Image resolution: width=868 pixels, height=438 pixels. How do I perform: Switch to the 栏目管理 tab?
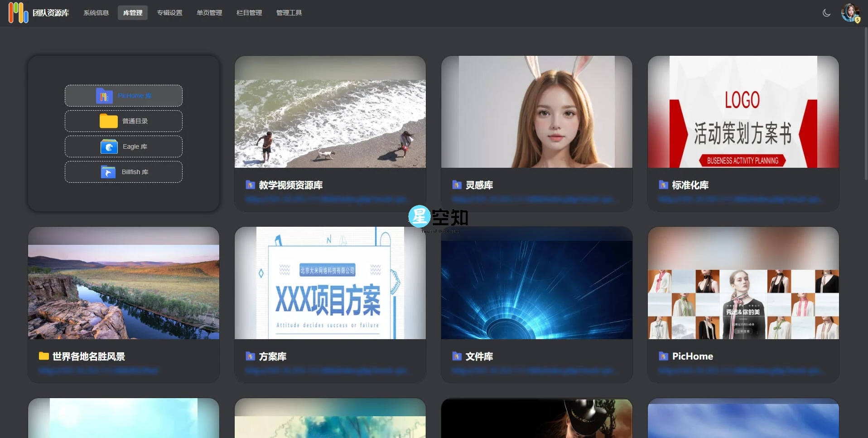(x=249, y=12)
